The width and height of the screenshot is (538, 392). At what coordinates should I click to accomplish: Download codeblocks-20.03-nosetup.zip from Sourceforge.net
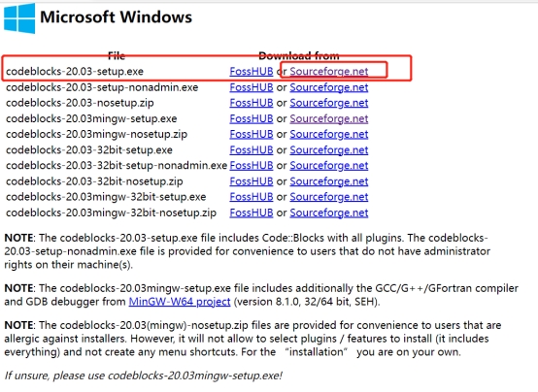pos(328,103)
